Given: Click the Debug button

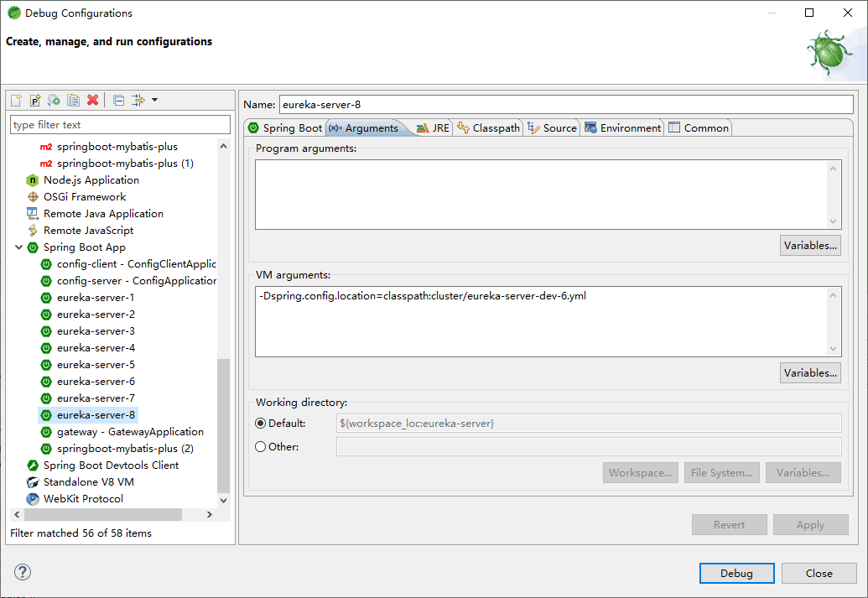Looking at the screenshot, I should click(x=736, y=573).
